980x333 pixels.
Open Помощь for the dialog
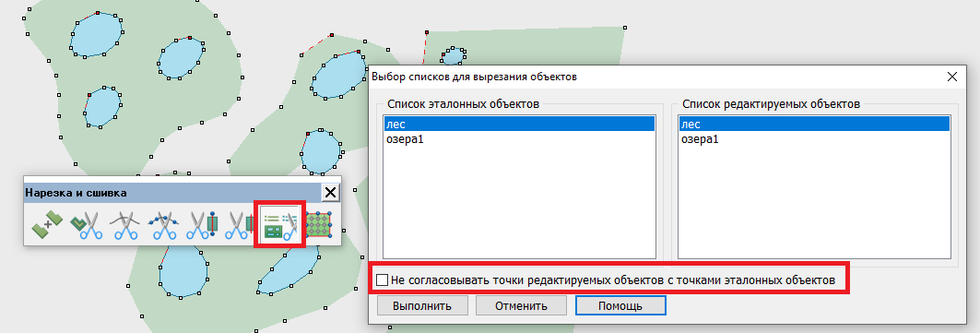pos(620,306)
